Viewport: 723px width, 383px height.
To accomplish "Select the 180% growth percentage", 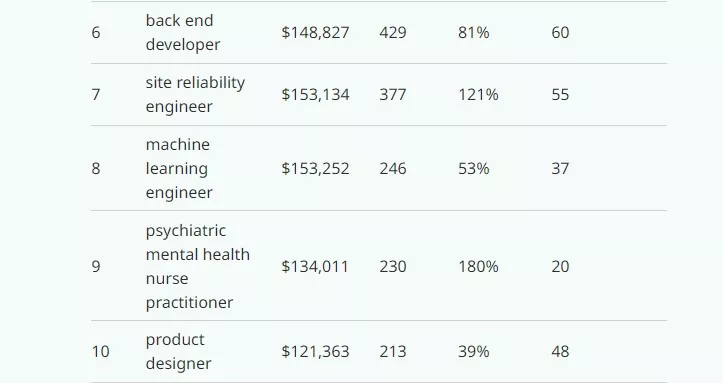I will (x=478, y=267).
